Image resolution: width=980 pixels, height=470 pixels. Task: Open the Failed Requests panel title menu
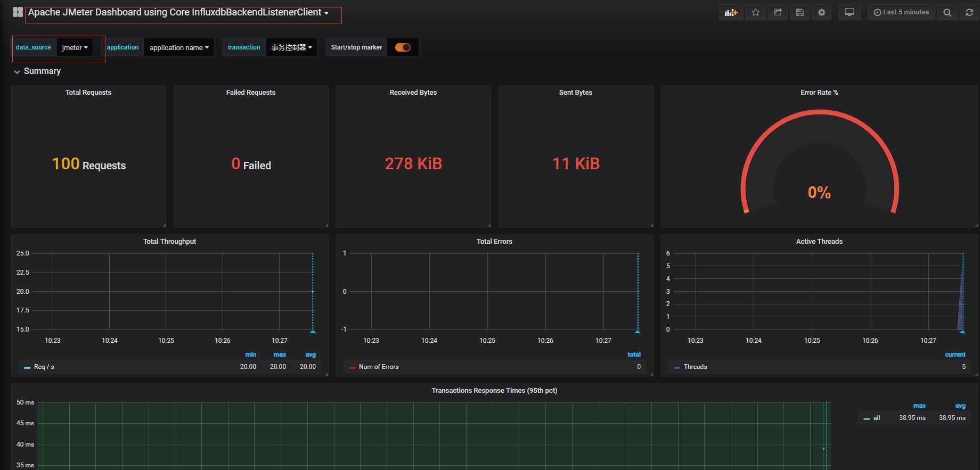tap(251, 93)
